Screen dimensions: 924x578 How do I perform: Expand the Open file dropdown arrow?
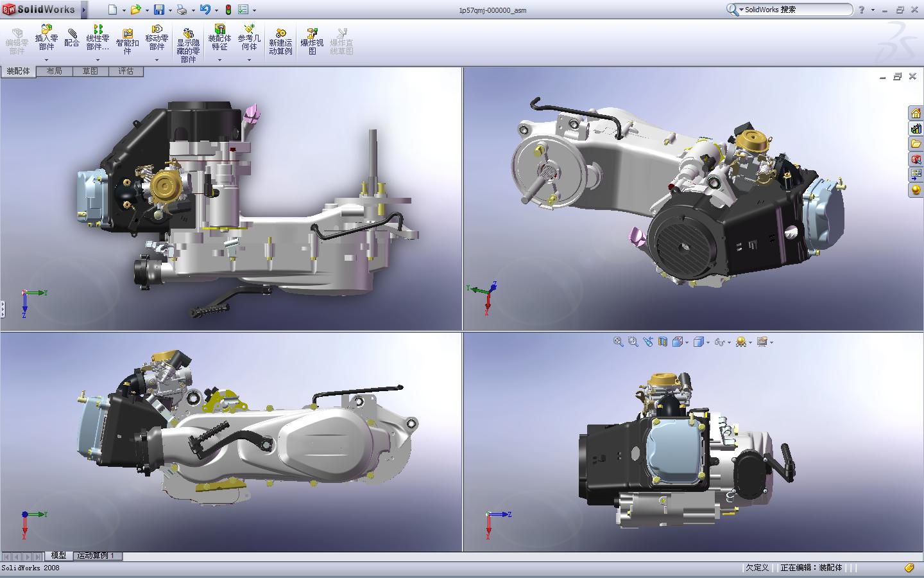click(147, 10)
